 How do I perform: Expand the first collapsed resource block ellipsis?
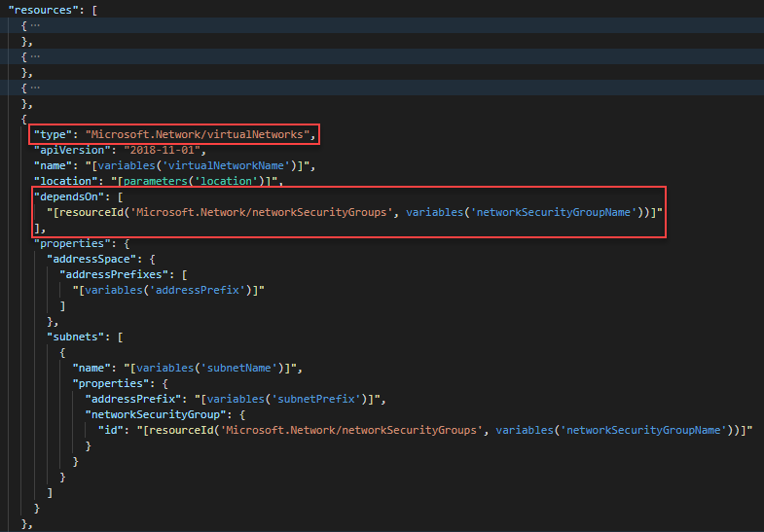[x=35, y=25]
